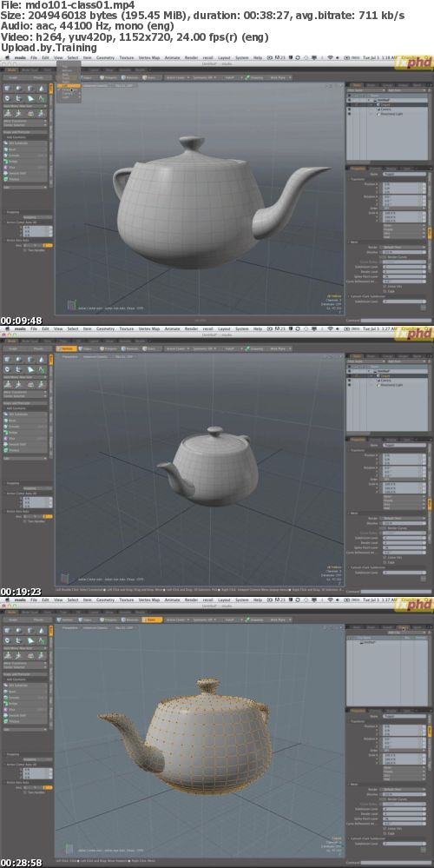Viewport: 434px width, 868px height.
Task: Toggle Untitled scene visibility eye in 00:09:48 frame
Action: (349, 100)
